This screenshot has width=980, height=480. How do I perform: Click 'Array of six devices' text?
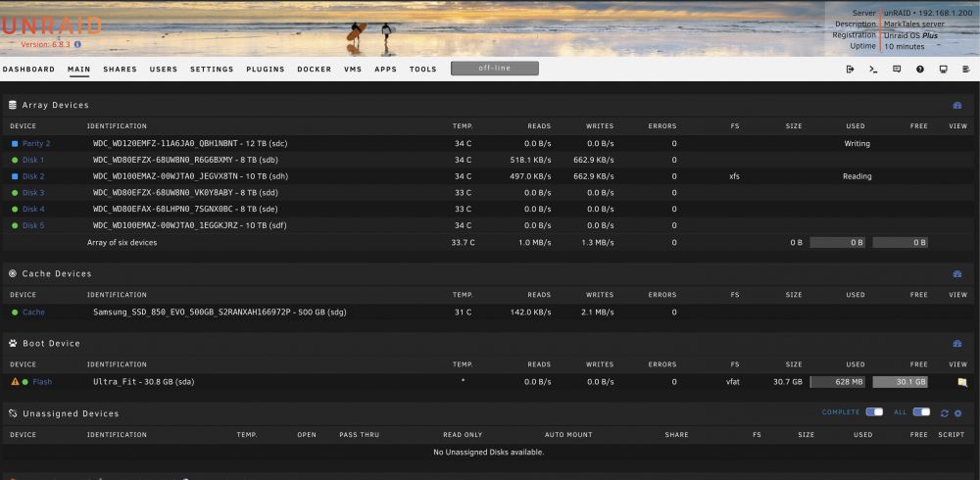[122, 243]
